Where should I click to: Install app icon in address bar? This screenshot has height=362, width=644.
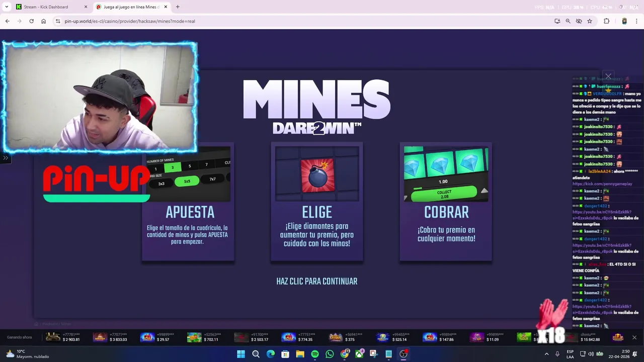pos(557,21)
